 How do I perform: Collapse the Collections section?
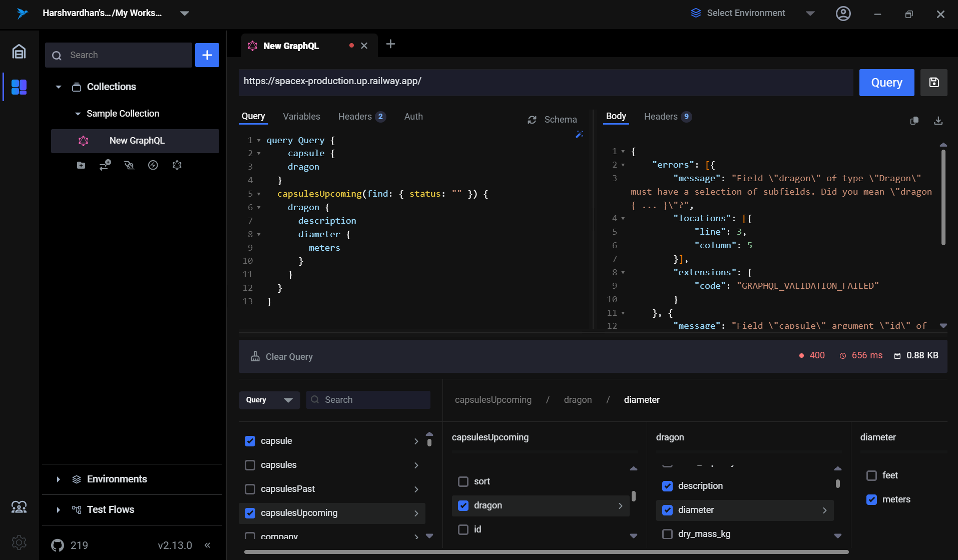pyautogui.click(x=59, y=87)
